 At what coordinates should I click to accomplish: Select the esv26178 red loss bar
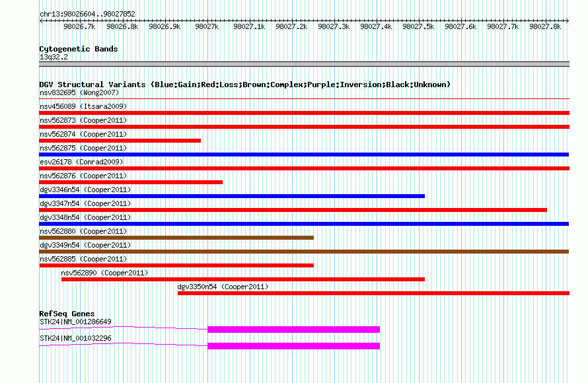click(x=304, y=168)
